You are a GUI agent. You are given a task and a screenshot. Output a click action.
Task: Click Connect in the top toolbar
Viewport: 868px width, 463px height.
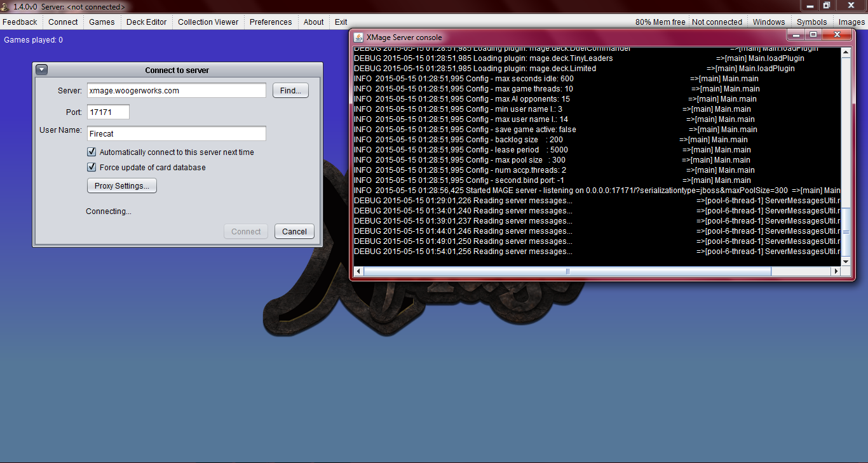(x=63, y=22)
